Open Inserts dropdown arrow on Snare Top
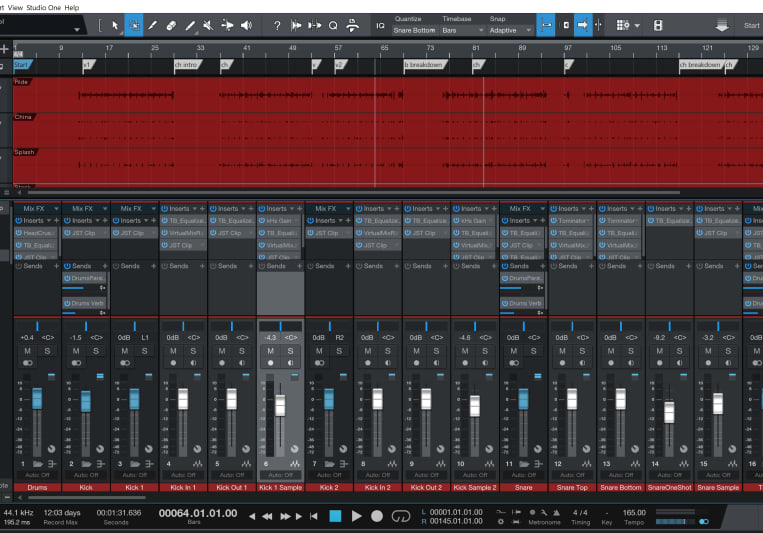 coord(584,209)
